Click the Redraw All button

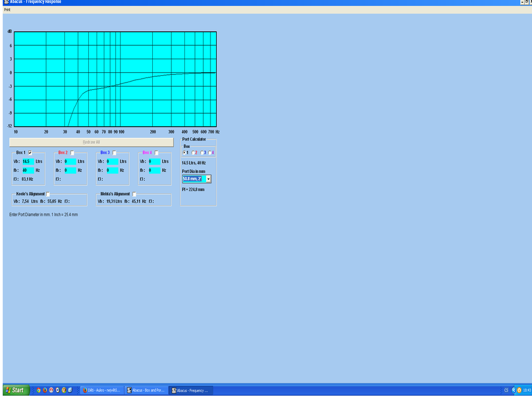[91, 142]
